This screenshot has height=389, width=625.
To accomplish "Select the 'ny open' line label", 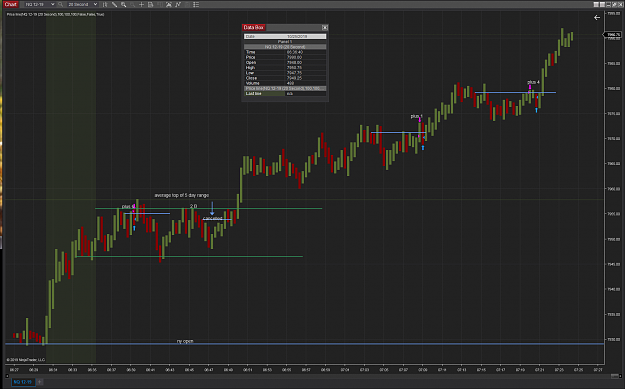I will (x=185, y=341).
